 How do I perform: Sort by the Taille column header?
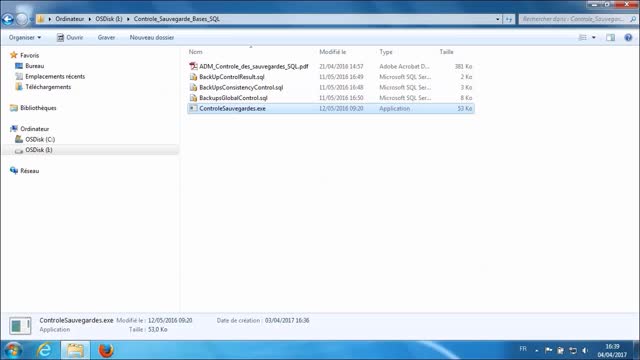pyautogui.click(x=446, y=52)
